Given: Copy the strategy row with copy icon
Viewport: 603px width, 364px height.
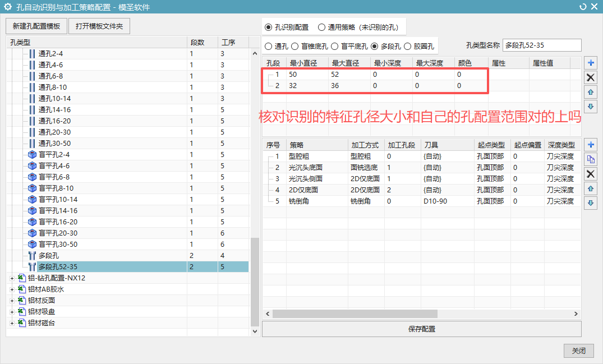Looking at the screenshot, I should (x=591, y=159).
